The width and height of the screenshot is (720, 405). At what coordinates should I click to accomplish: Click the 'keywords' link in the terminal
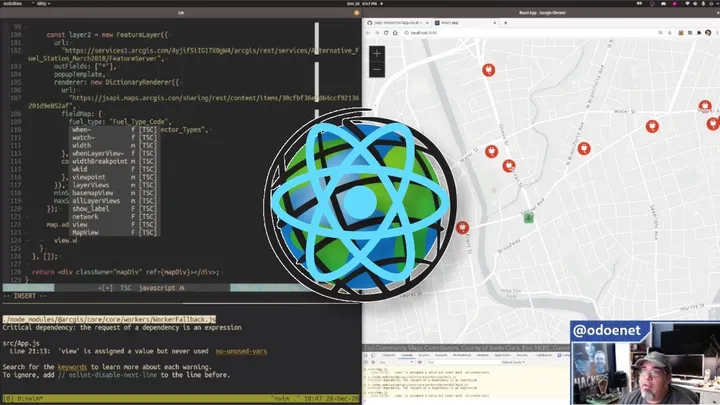pos(72,367)
